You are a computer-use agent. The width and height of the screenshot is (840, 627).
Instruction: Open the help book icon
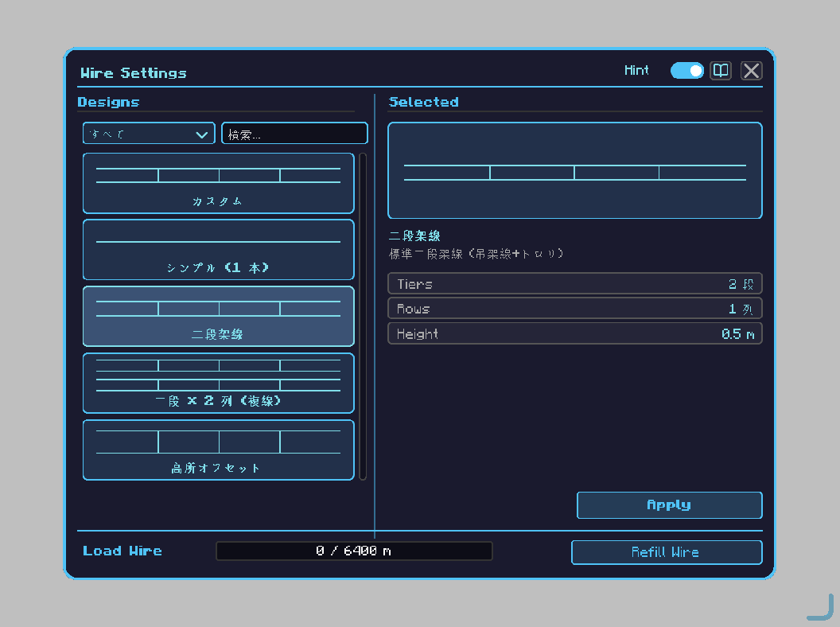pos(721,70)
